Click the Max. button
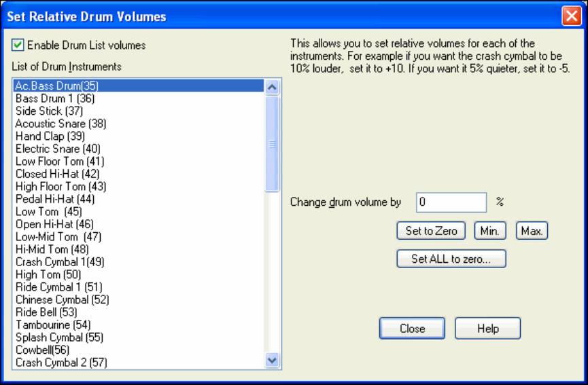Screen dimensions: 588x385 point(532,231)
